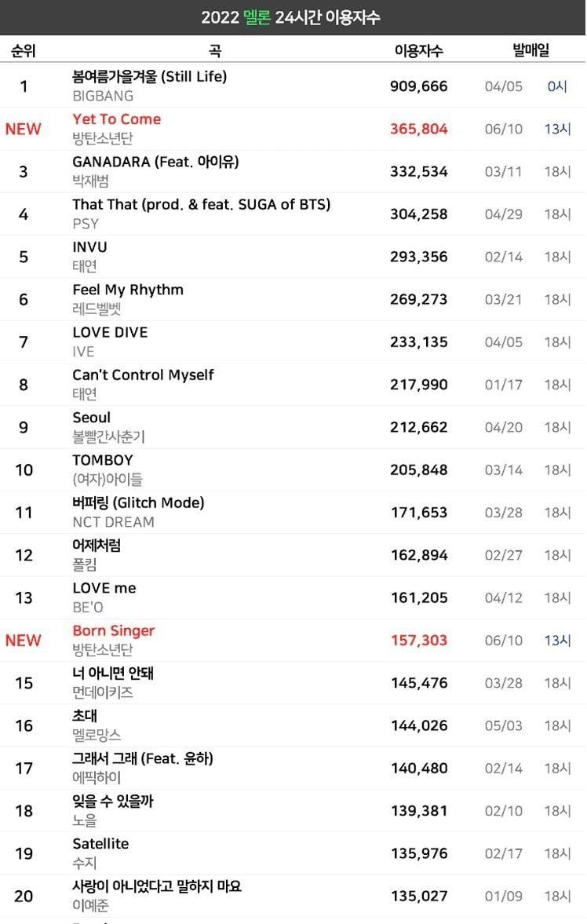Open LOVE DIVE song entry
The image size is (587, 924).
click(110, 332)
